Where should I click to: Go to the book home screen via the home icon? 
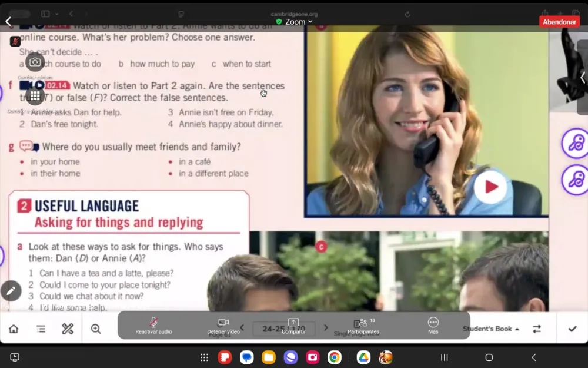click(x=12, y=329)
